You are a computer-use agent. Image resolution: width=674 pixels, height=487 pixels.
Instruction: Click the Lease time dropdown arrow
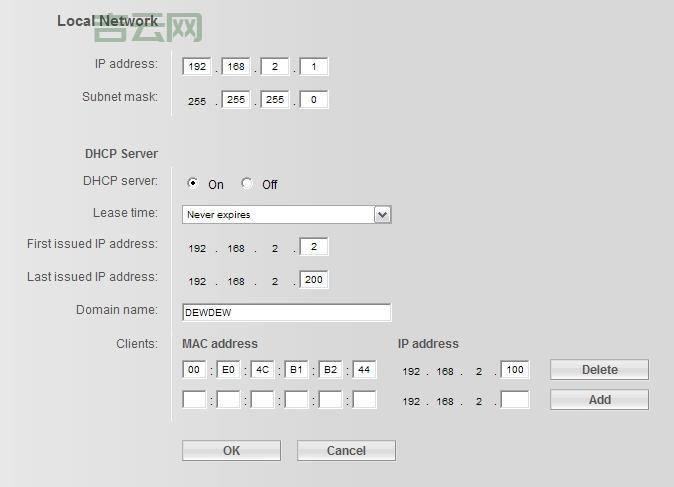coord(382,214)
